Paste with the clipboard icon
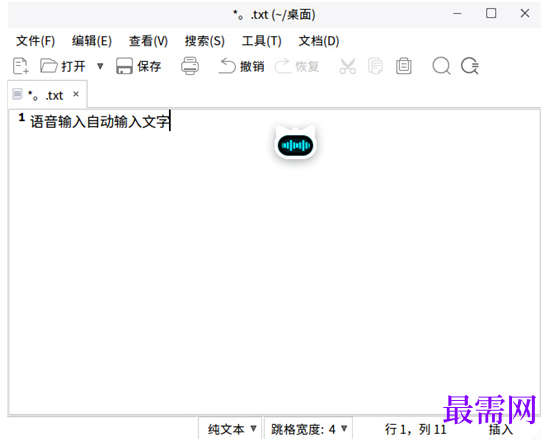 pos(404,66)
